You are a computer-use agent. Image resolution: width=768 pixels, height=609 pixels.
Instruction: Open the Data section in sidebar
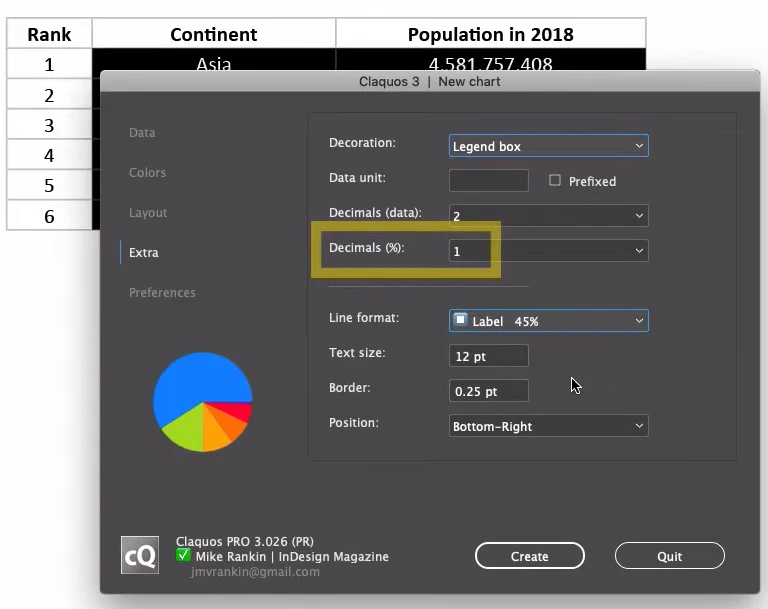coord(142,133)
